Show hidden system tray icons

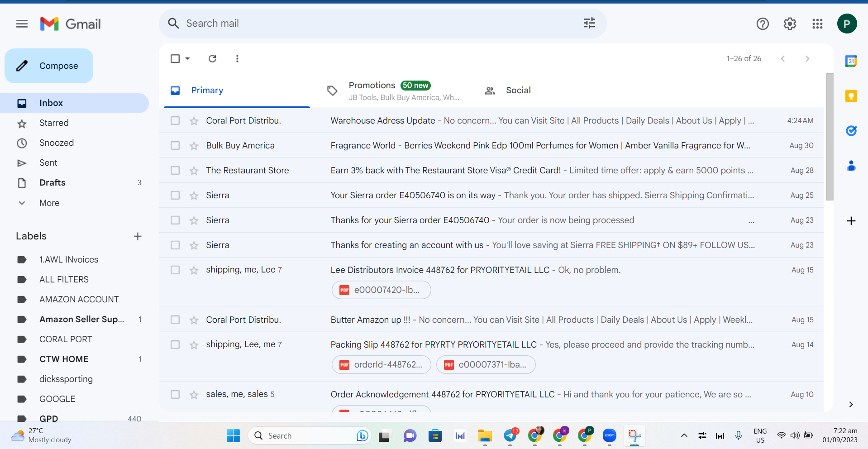pyautogui.click(x=684, y=435)
